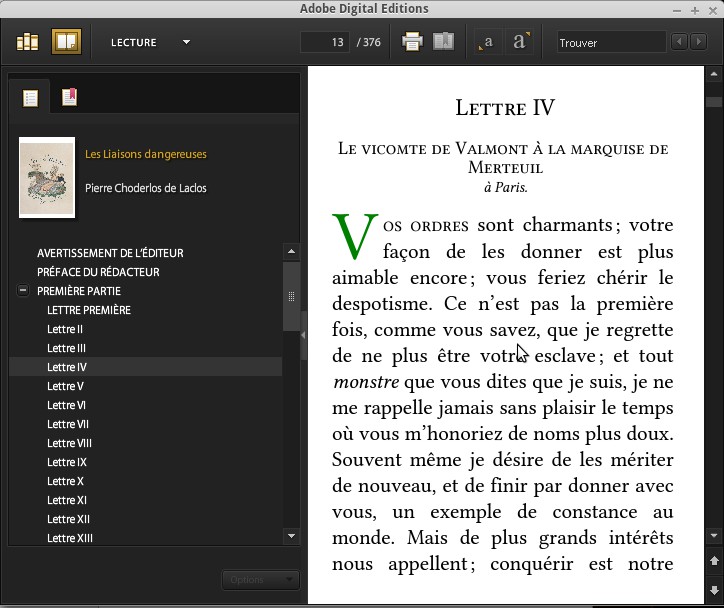Image resolution: width=724 pixels, height=608 pixels.
Task: Find next search result arrow
Action: [699, 42]
